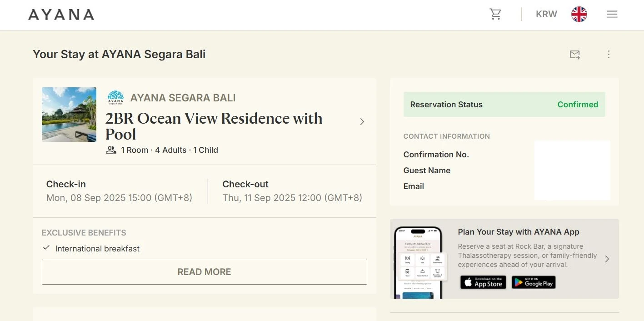Screen dimensions: 644x321
Task: Click the Guest Name label
Action: [x=427, y=171]
